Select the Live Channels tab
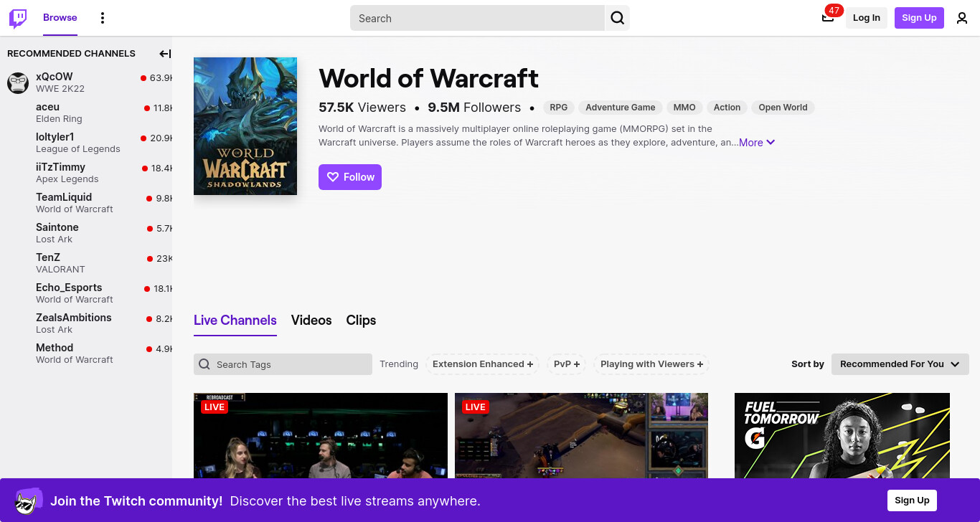The image size is (980, 522). coord(235,321)
